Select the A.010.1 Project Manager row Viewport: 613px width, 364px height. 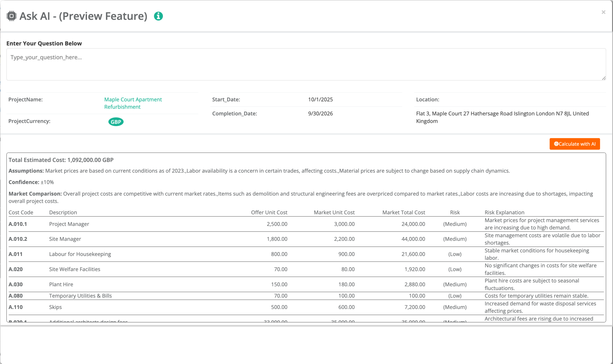coord(69,224)
